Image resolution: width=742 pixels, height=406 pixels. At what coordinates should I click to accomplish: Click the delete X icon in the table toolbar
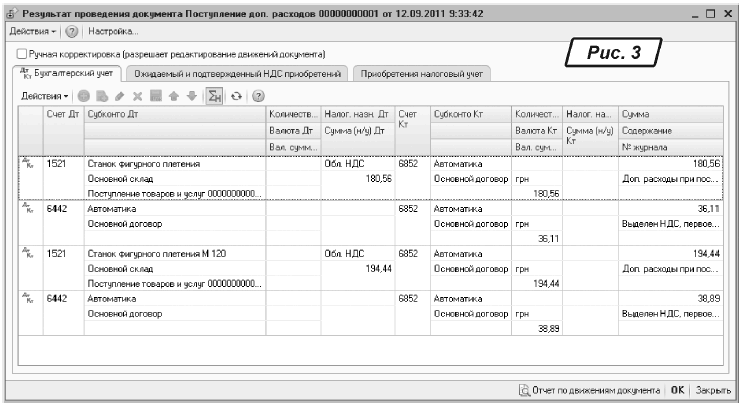135,97
